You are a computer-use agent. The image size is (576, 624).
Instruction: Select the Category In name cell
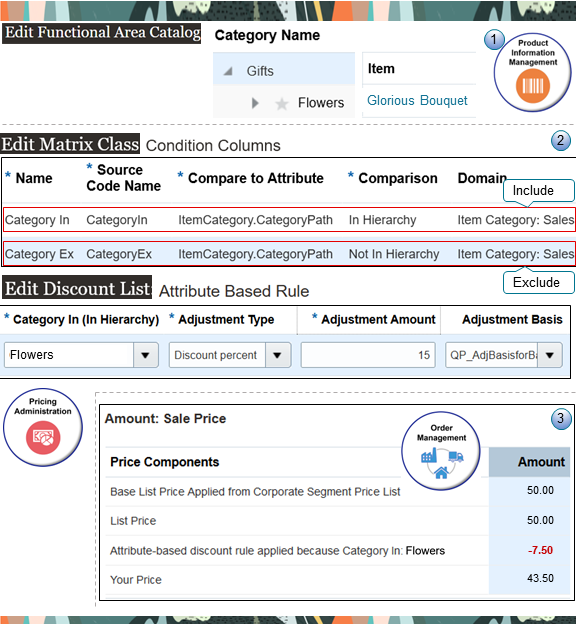coord(37,220)
